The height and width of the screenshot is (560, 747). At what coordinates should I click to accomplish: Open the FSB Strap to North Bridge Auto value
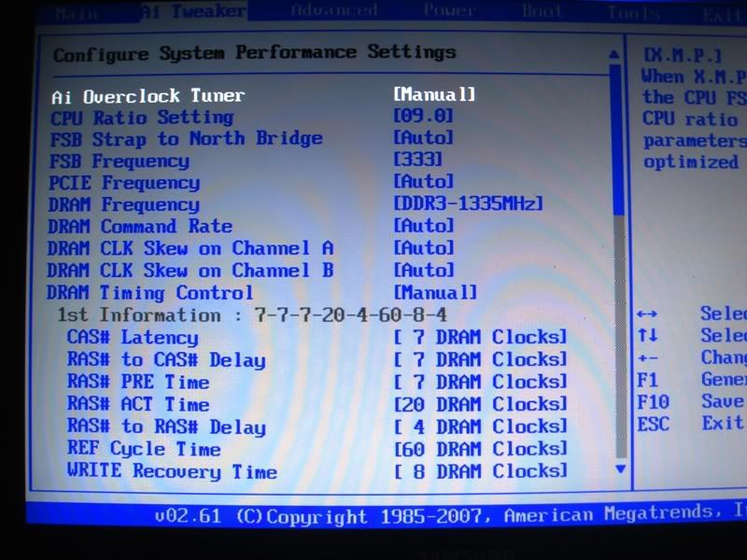point(423,138)
